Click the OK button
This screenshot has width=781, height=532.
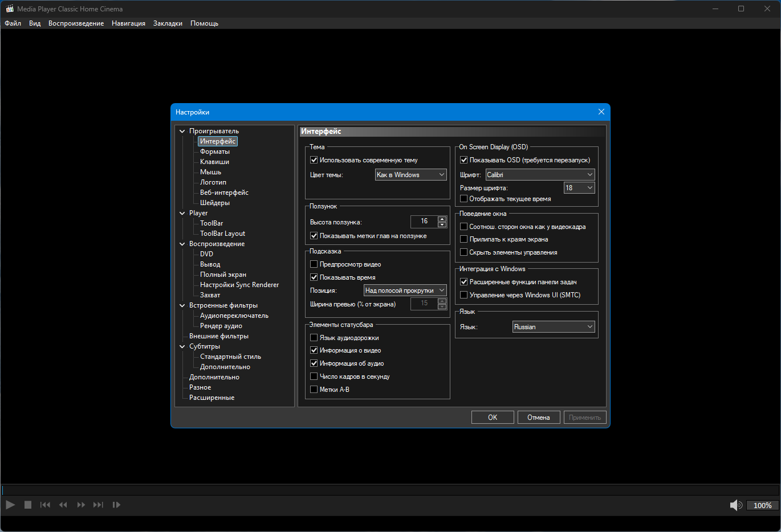pos(493,418)
